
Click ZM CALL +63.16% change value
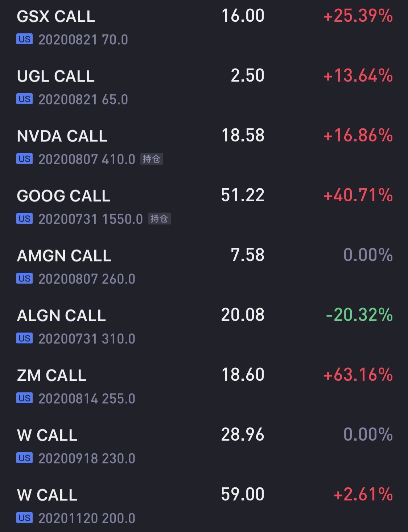[x=358, y=375]
